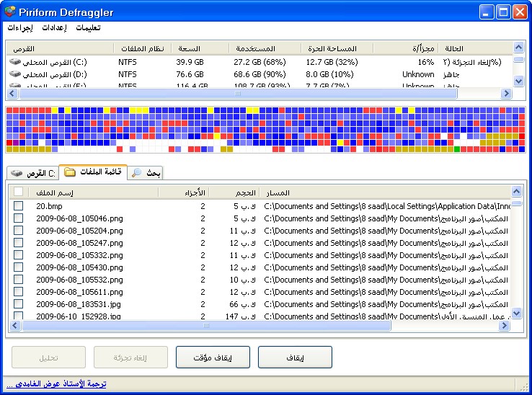Click drive list scroll down arrow
Image resolution: width=532 pixels, height=395 pixels.
tap(518, 81)
